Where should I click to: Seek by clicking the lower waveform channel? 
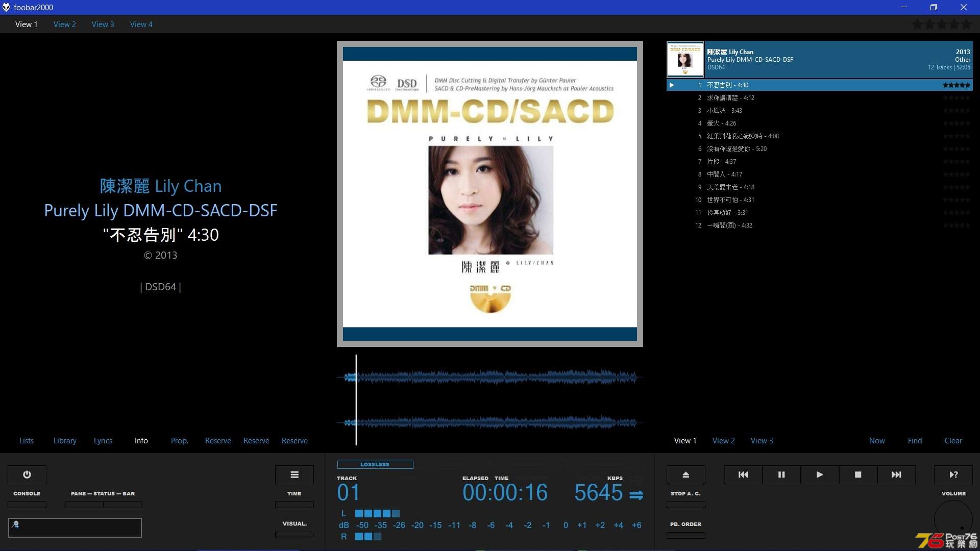click(490, 422)
